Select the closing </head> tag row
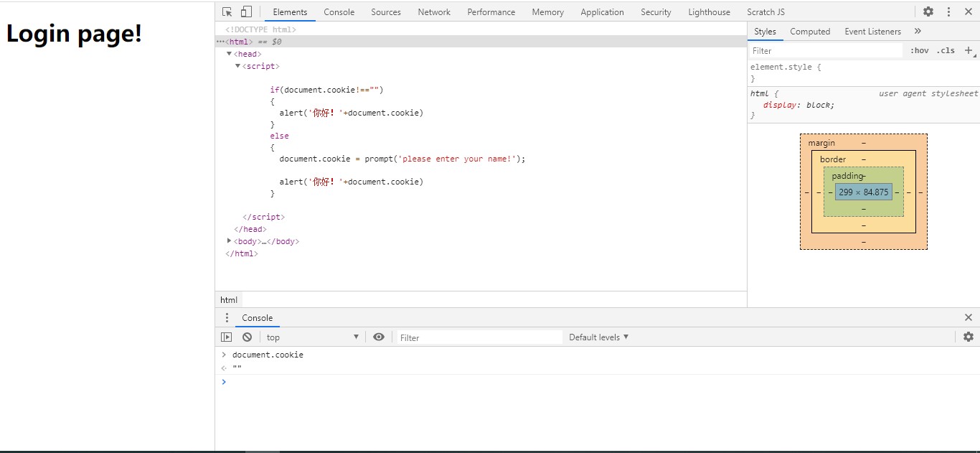This screenshot has width=980, height=453. (x=250, y=229)
